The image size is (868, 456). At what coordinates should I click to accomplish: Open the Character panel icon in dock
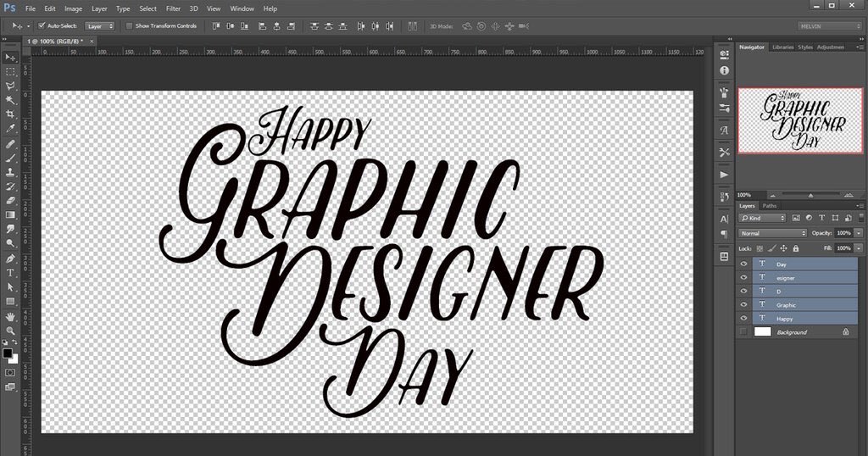click(724, 219)
